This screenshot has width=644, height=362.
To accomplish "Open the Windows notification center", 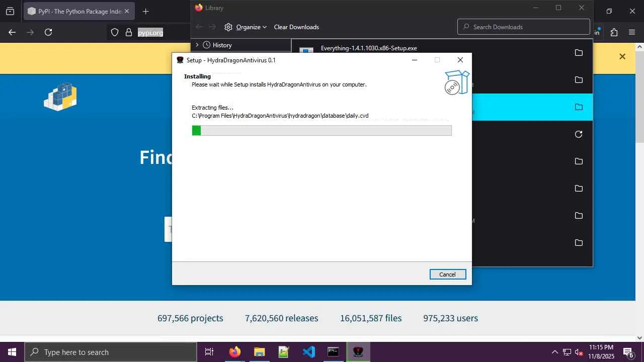I will [x=628, y=352].
